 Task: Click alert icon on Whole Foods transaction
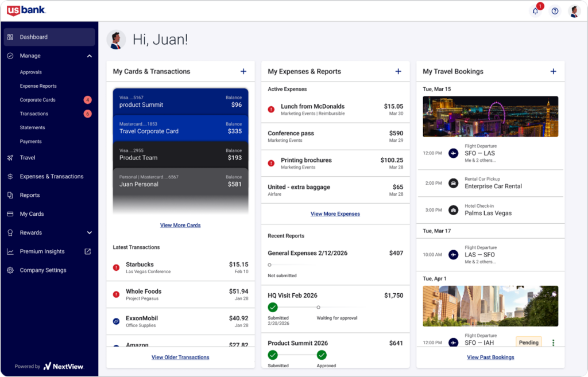116,294
